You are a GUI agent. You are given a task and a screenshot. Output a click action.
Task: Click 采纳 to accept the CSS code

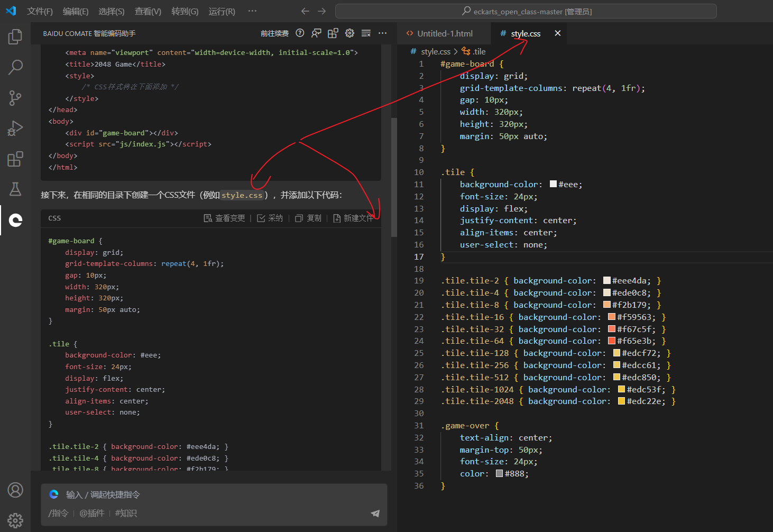click(x=270, y=218)
